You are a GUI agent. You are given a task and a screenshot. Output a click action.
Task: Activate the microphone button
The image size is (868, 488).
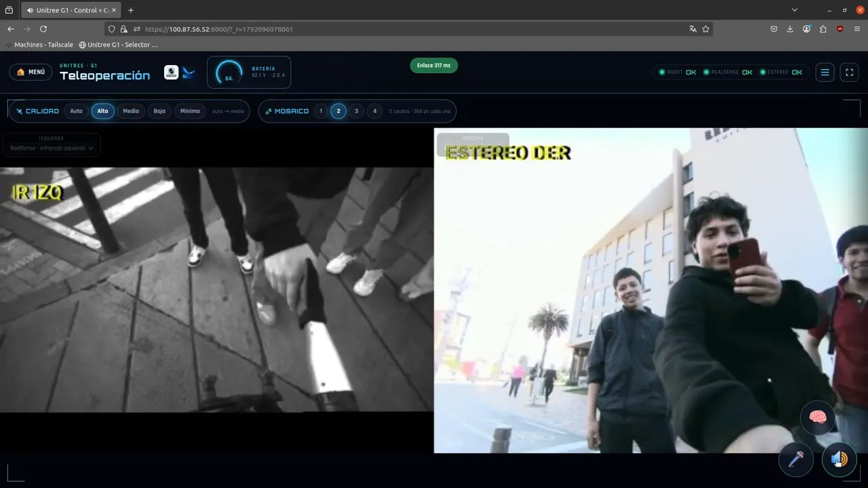pyautogui.click(x=796, y=459)
